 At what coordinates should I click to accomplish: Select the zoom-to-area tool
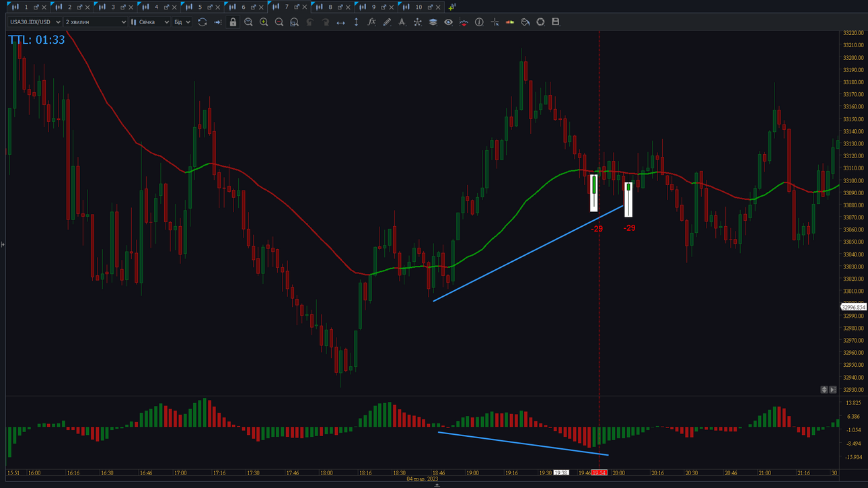click(x=294, y=22)
